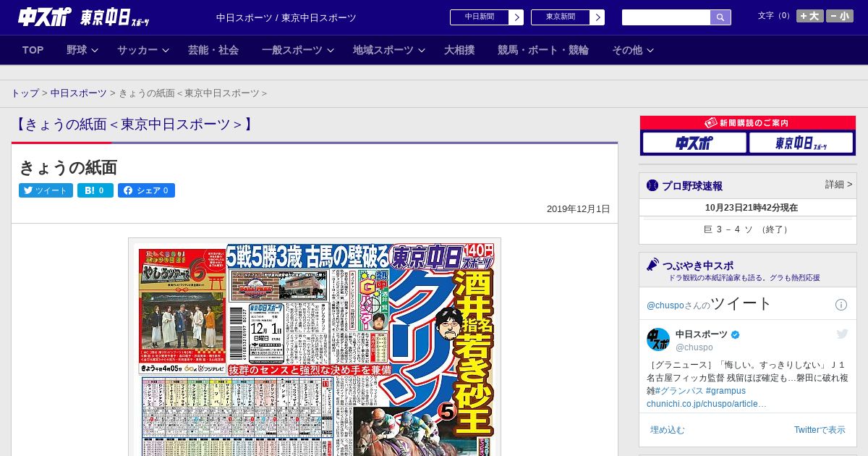Open the 大相撲 menu item
Viewport: 868px width, 456px height.
coord(459,50)
